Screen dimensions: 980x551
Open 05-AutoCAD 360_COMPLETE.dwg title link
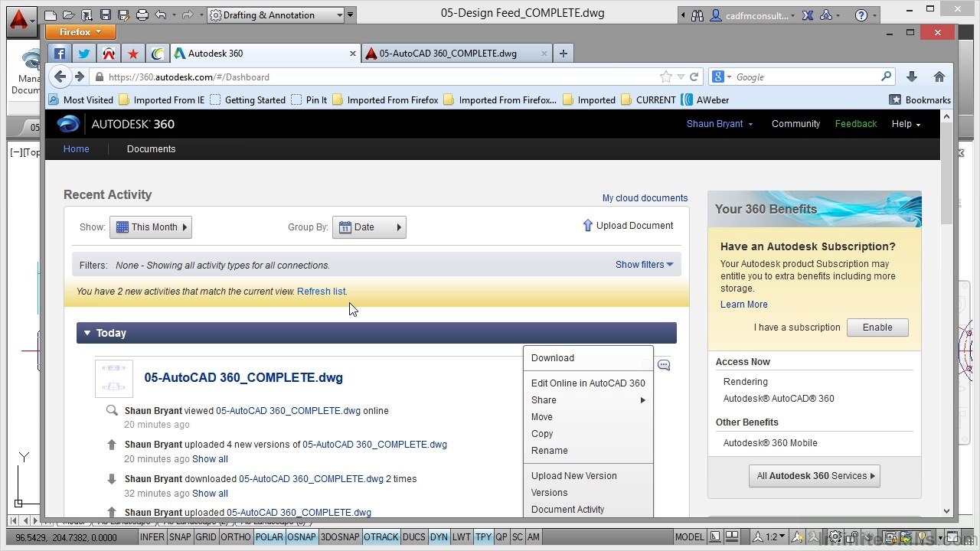[243, 377]
